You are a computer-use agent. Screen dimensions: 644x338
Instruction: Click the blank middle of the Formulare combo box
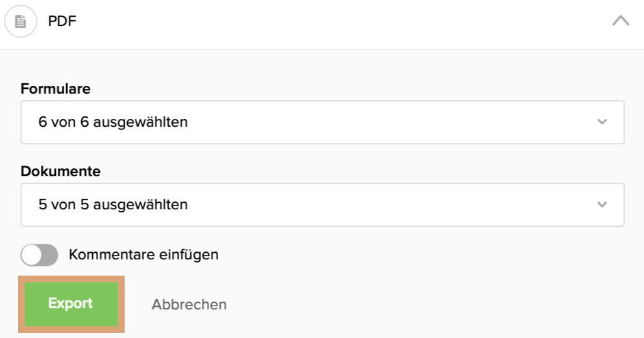point(390,122)
